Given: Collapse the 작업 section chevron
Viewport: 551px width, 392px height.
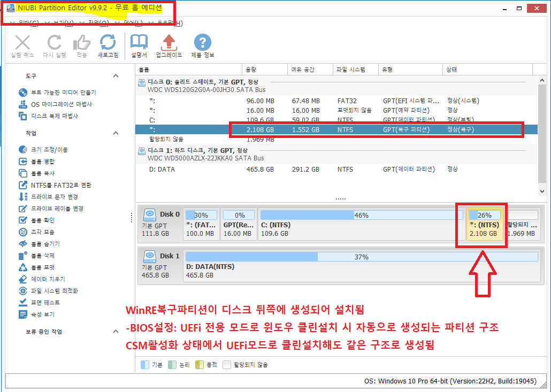Looking at the screenshot, I should click(x=116, y=133).
